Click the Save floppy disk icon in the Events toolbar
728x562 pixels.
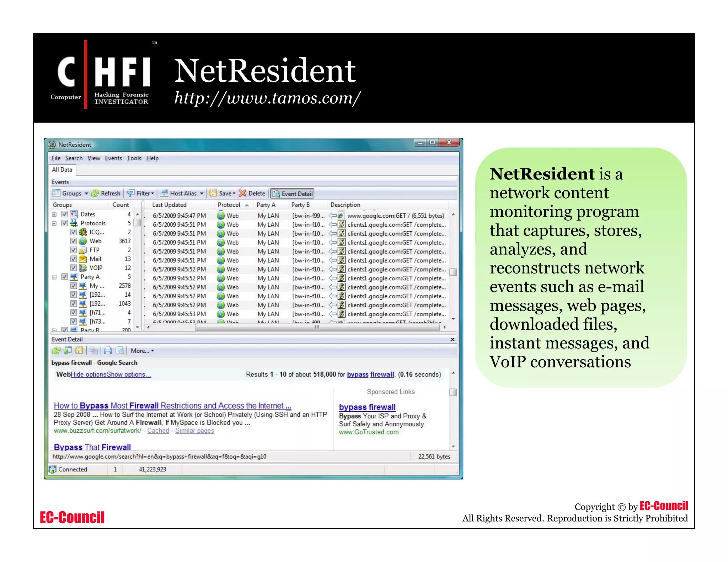click(x=213, y=193)
